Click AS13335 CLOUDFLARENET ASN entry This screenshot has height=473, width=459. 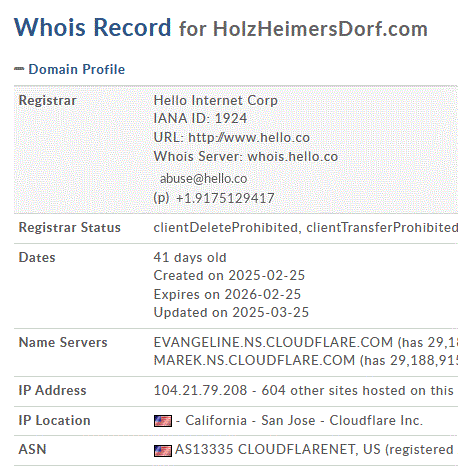tap(265, 450)
